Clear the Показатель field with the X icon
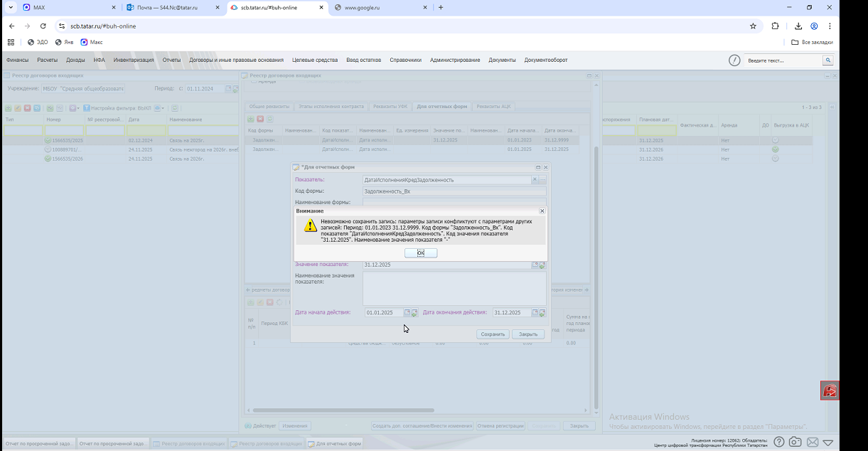 (x=535, y=180)
